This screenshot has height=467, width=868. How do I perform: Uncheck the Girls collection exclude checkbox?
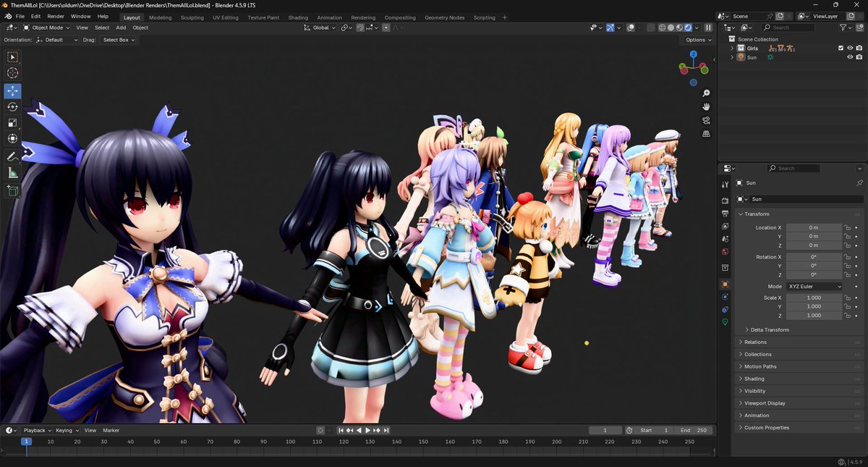coord(841,48)
